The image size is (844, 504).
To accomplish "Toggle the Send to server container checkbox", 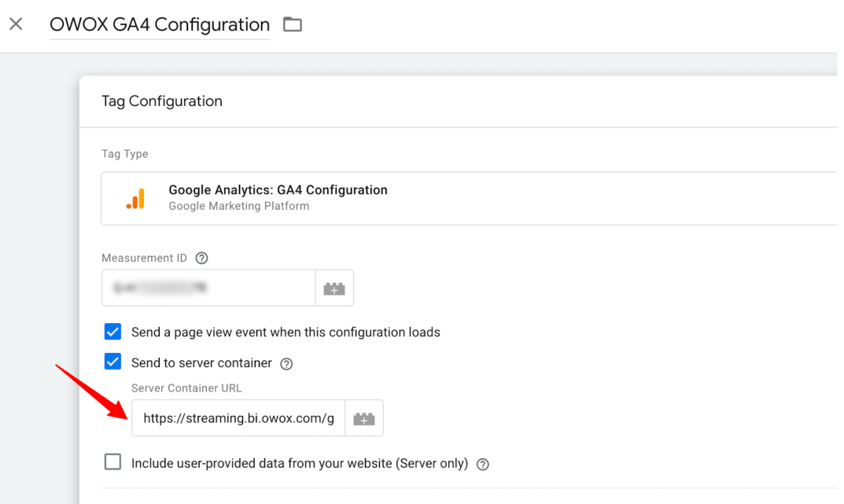I will point(112,362).
